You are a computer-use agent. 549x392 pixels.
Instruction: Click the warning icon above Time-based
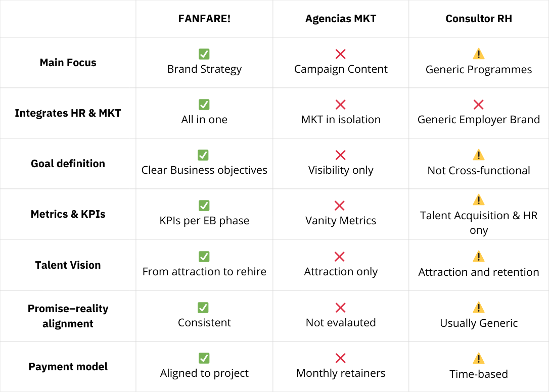click(478, 359)
